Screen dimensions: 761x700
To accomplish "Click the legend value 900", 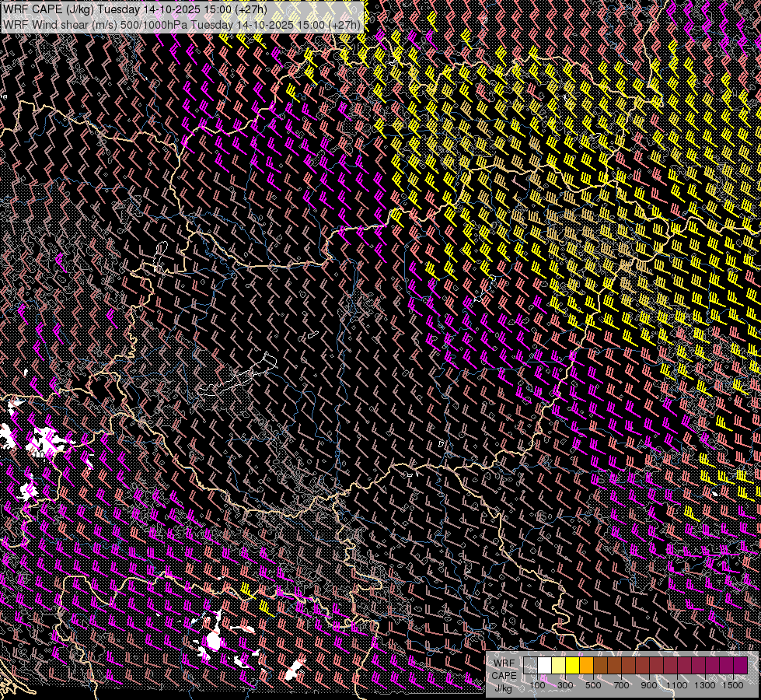I will pos(649,685).
